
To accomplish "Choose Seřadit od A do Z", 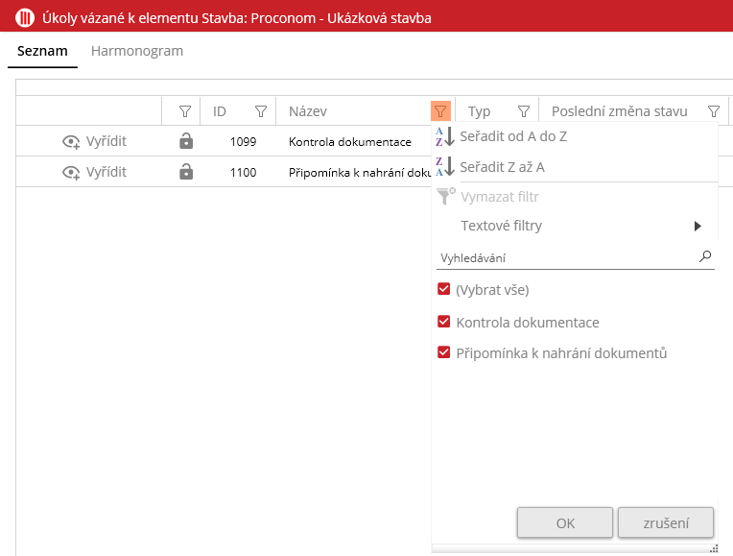I will 512,136.
